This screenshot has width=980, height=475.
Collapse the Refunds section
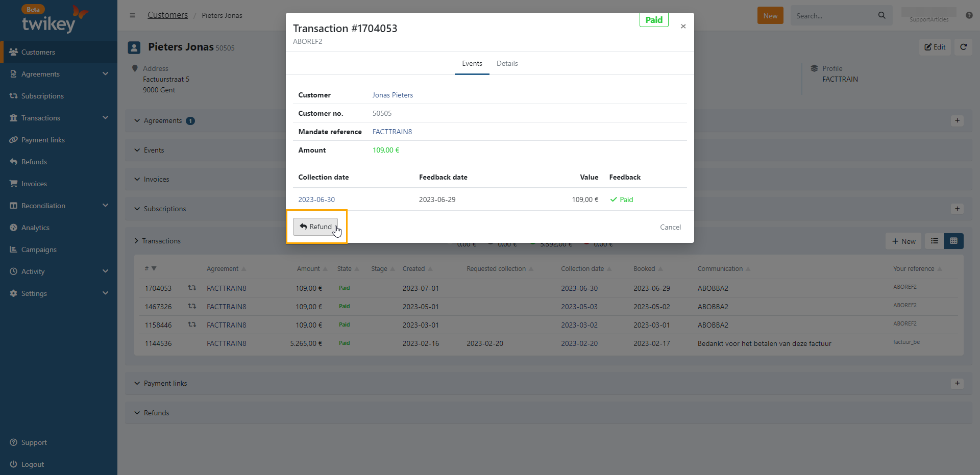pos(151,413)
